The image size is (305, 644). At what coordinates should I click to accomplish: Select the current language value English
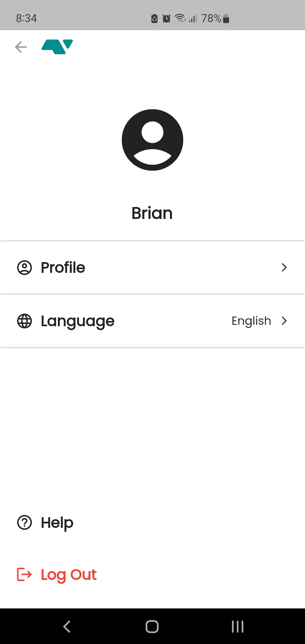251,321
